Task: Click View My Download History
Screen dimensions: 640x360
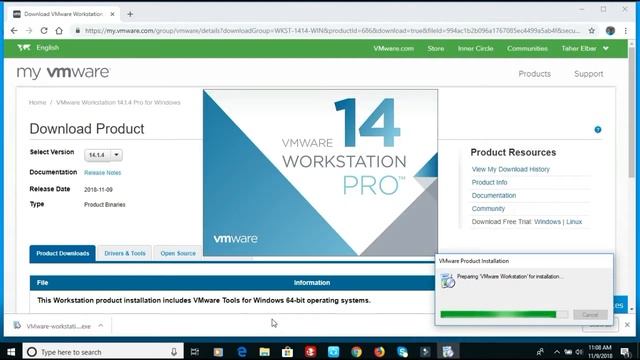Action: (511, 169)
